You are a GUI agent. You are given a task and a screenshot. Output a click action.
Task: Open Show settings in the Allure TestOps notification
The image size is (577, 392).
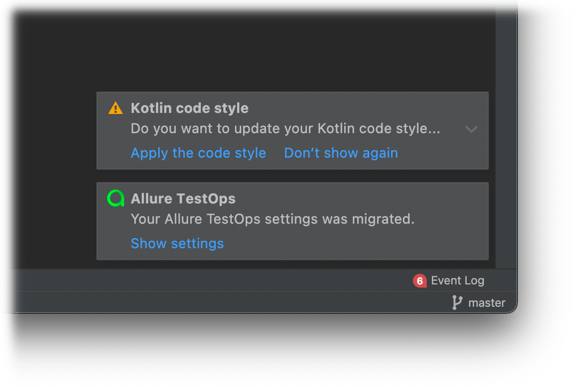(177, 243)
